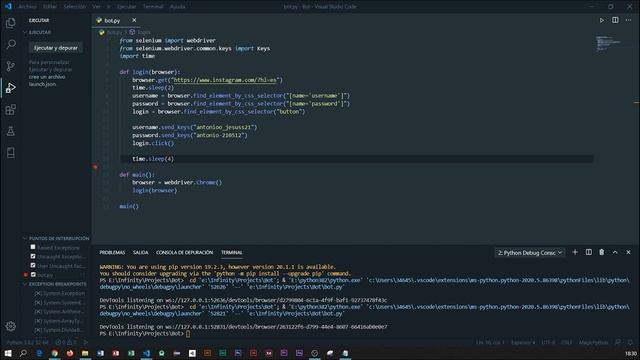Select the Run and Debug activity icon
This screenshot has width=640, height=360.
11,87
